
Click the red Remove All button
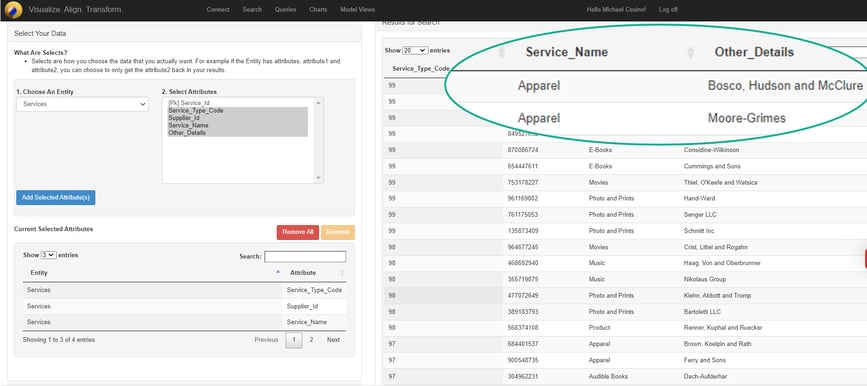298,232
